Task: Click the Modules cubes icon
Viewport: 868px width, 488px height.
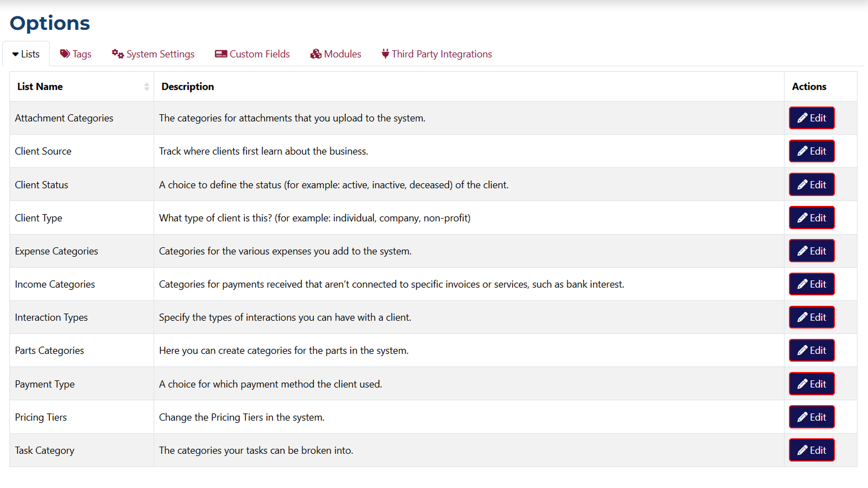Action: 316,54
